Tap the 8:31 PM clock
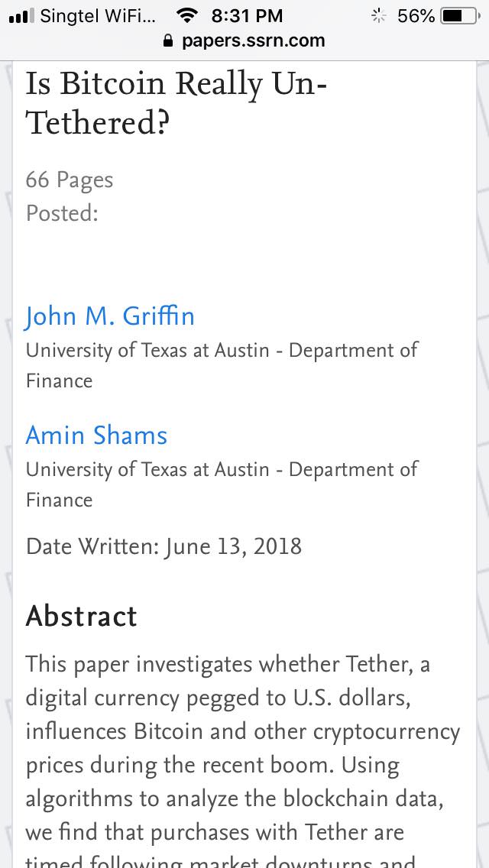Image resolution: width=489 pixels, height=868 pixels. [247, 15]
